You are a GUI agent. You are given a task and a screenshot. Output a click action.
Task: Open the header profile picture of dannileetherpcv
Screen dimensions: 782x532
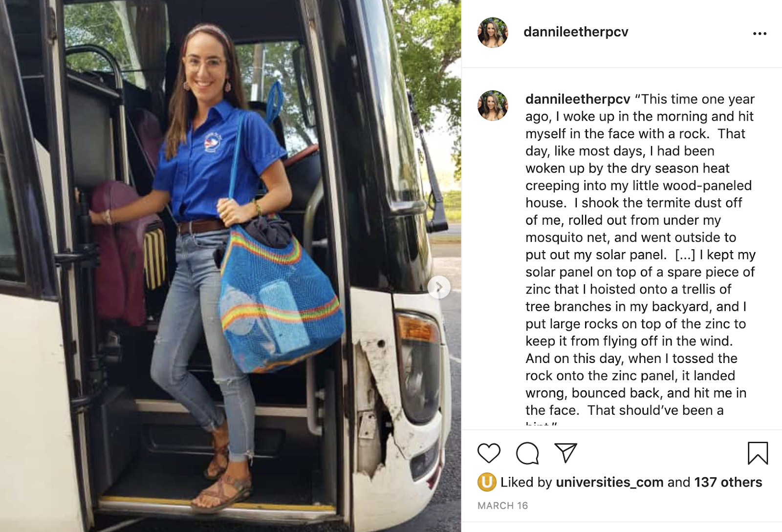coord(493,32)
